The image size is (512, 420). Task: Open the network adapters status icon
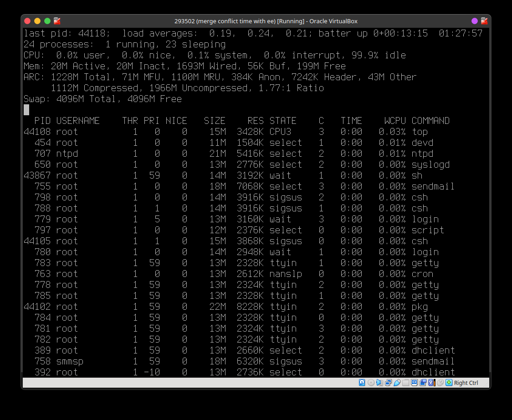pyautogui.click(x=388, y=383)
